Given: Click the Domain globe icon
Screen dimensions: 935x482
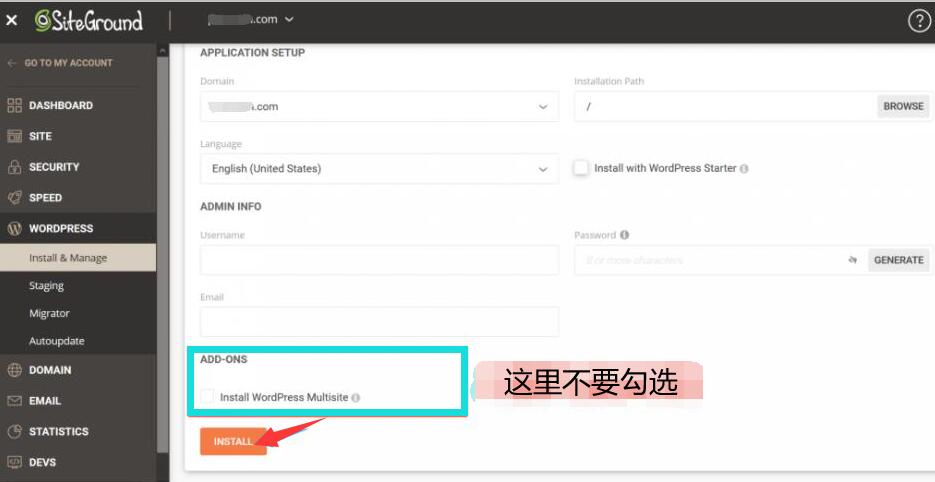Looking at the screenshot, I should click(x=14, y=370).
